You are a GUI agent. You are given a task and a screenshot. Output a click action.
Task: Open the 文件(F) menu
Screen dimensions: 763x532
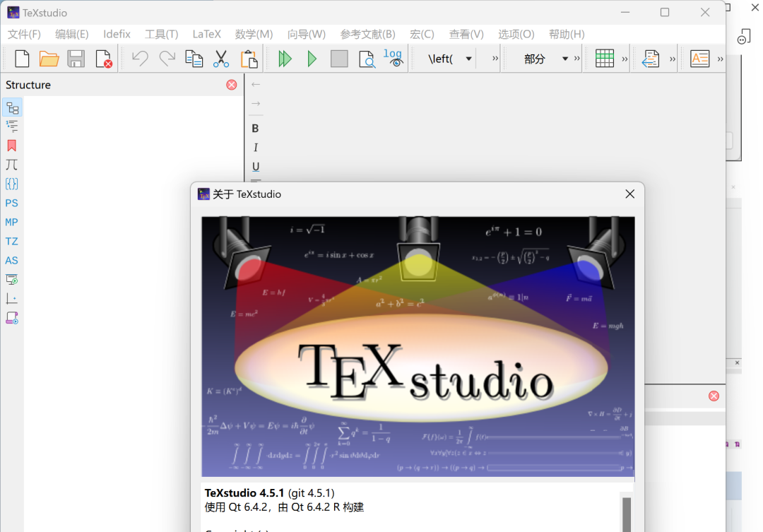[24, 34]
